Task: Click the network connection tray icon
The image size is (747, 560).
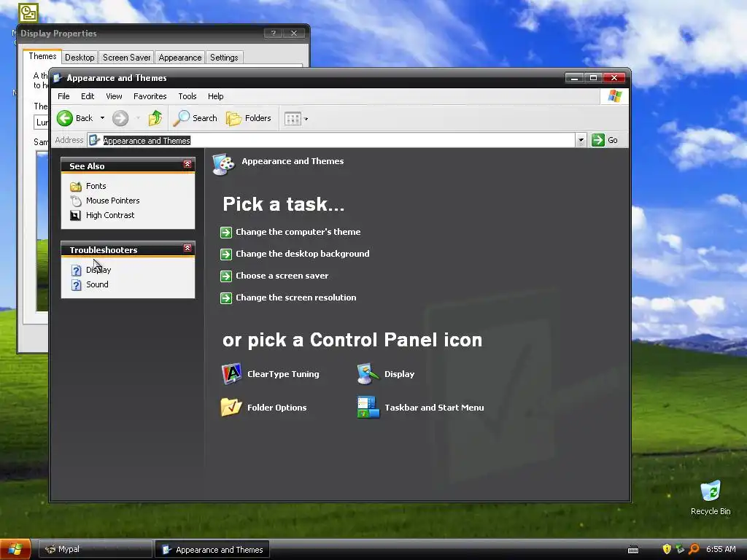Action: pos(681,549)
